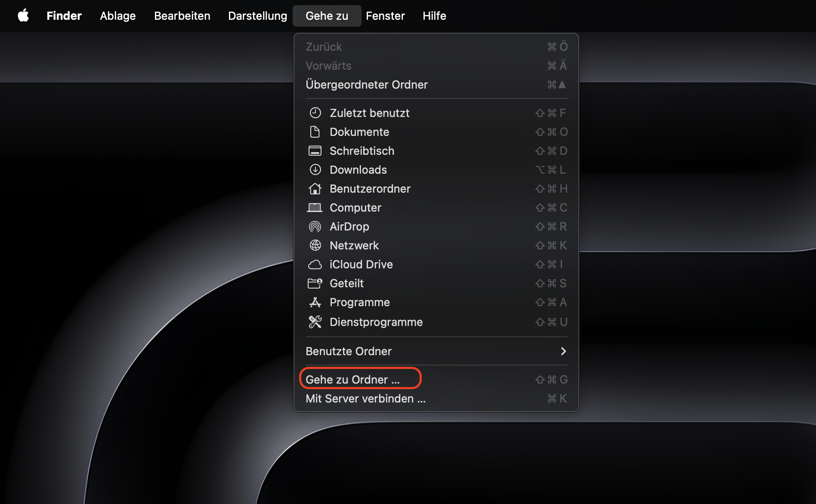
Task: Open the Darstellung menu
Action: [257, 15]
